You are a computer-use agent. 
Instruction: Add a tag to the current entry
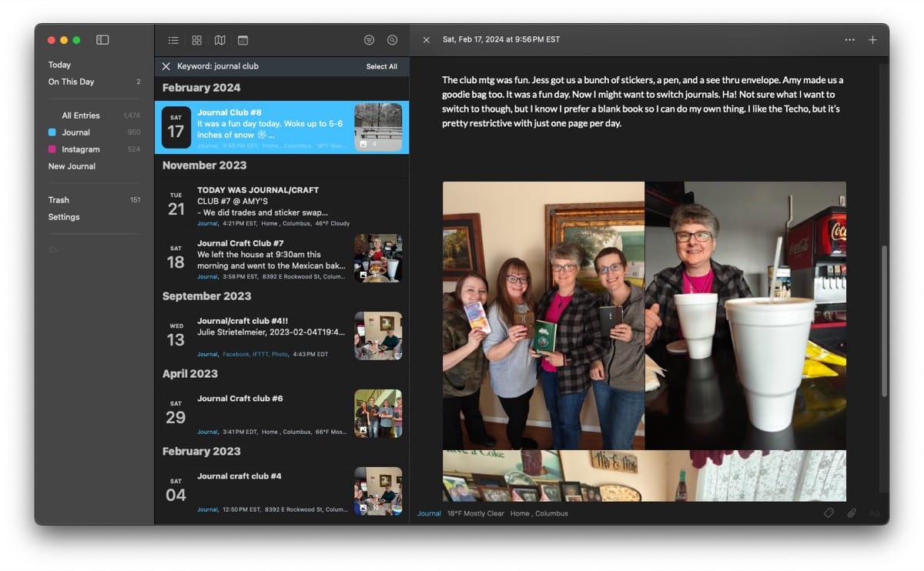tap(829, 513)
